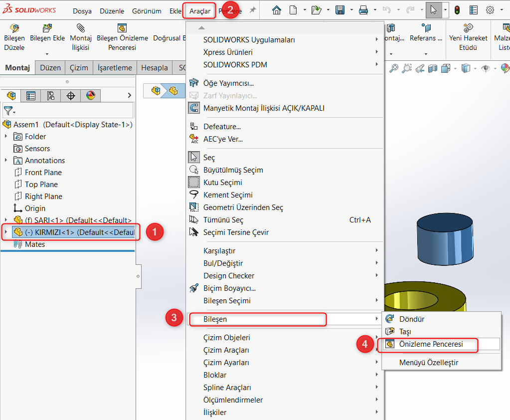
Task: Open the Düzenle menu
Action: point(112,11)
